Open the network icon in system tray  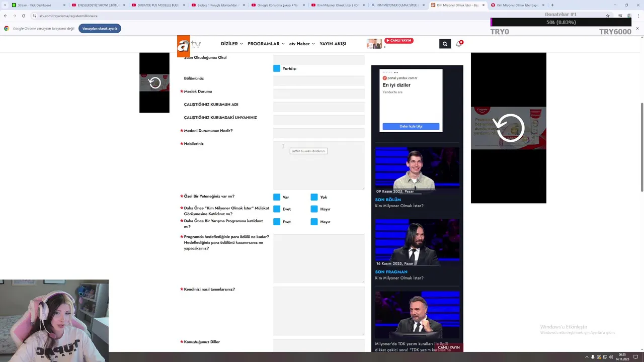tap(605, 357)
